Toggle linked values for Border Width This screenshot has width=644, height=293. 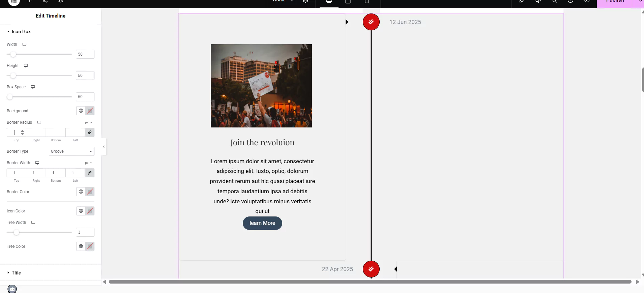tap(90, 173)
